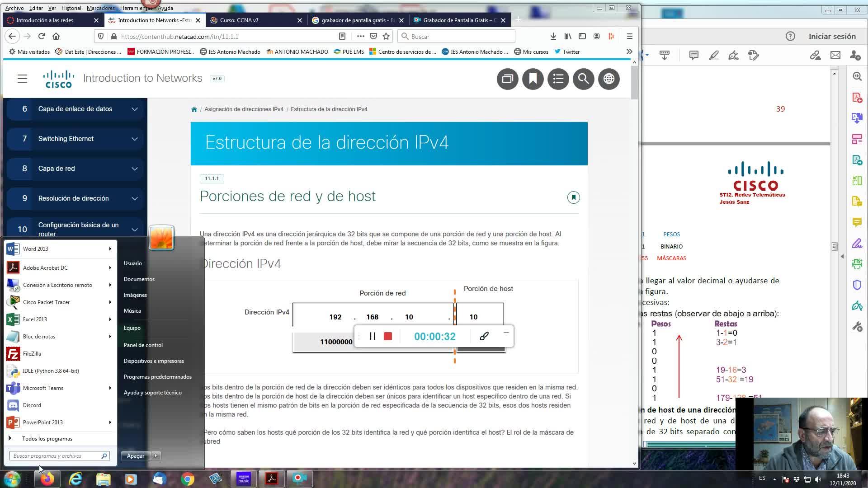Open the Apagar options arrow

156,455
